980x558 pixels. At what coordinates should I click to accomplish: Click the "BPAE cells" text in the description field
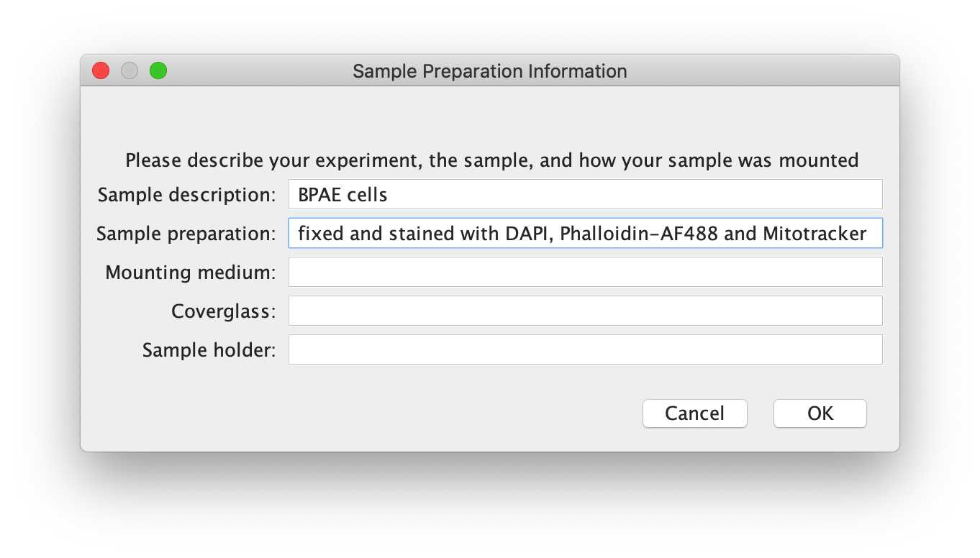point(342,195)
